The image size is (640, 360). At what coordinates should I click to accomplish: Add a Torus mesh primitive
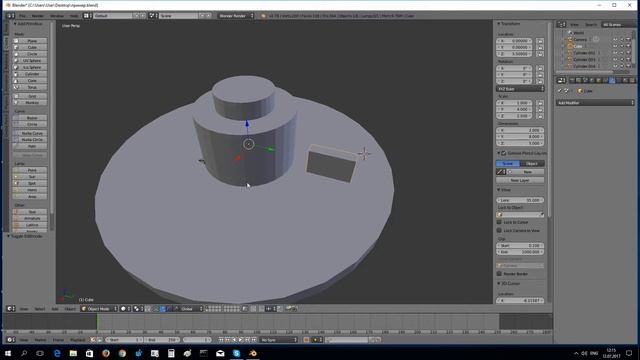pyautogui.click(x=30, y=87)
